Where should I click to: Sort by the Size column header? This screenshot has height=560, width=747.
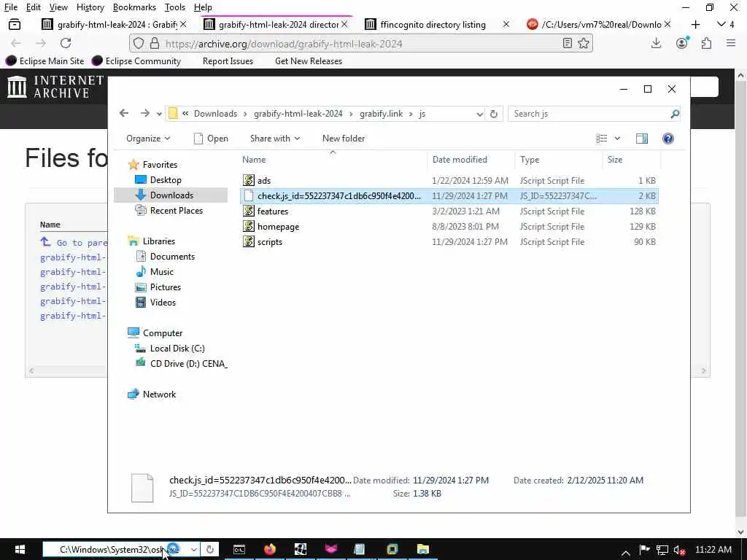click(631, 160)
